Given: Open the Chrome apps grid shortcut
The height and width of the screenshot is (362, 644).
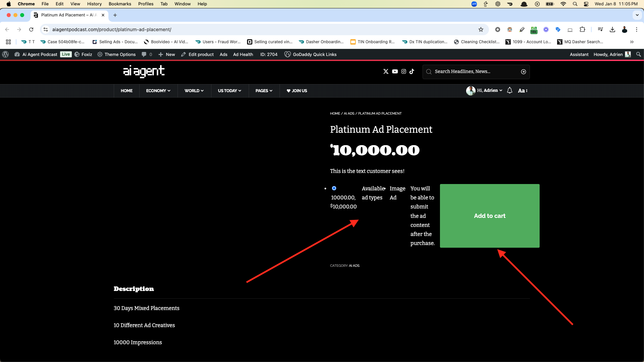Looking at the screenshot, I should [8, 42].
